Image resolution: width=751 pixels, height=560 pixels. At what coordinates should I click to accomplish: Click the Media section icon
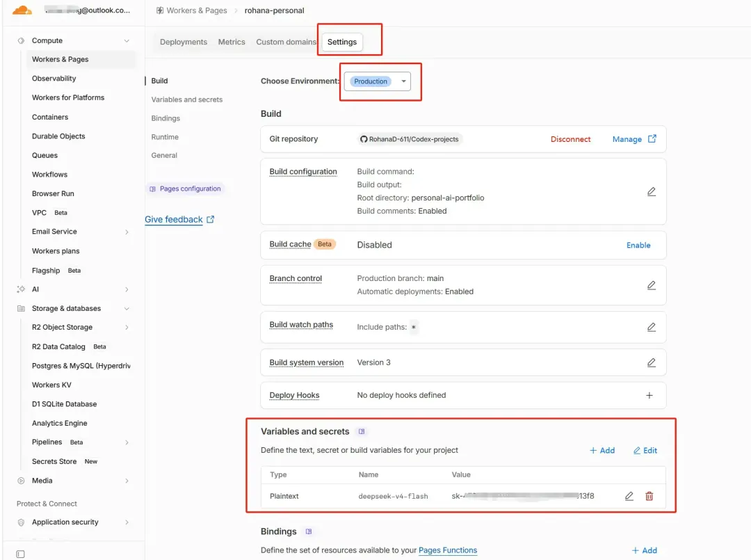pos(21,481)
